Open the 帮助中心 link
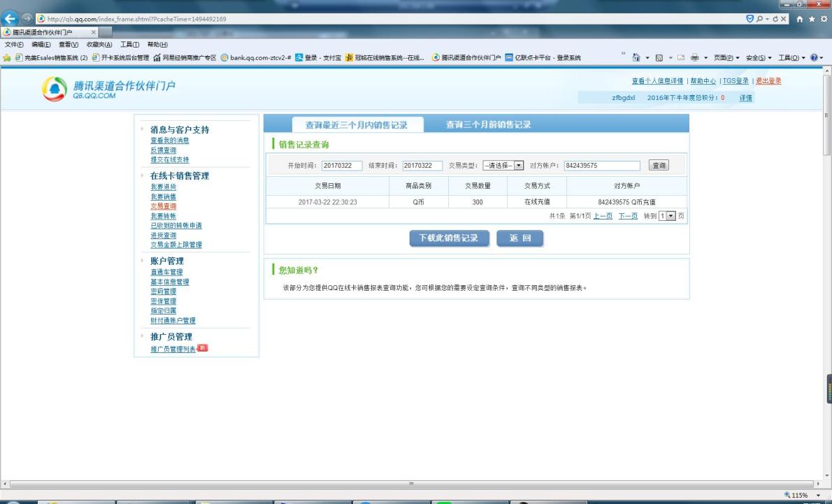 (703, 81)
